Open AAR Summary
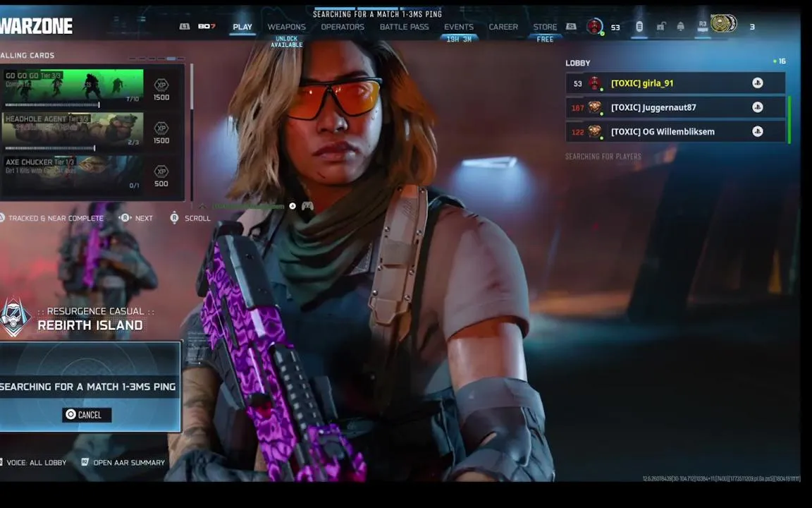The height and width of the screenshot is (508, 812). [123, 462]
